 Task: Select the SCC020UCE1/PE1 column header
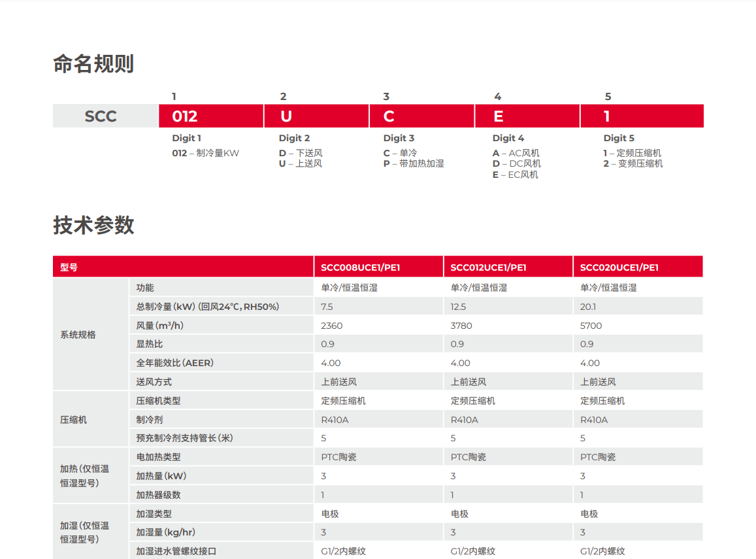[x=619, y=267]
